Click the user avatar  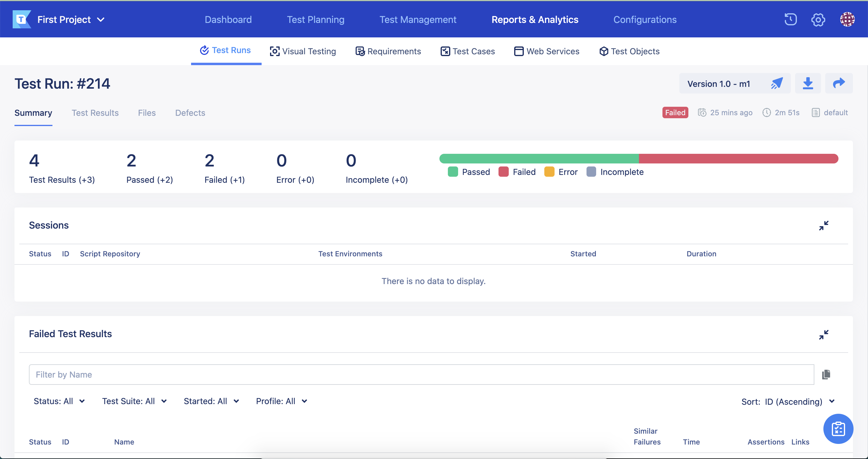click(x=847, y=19)
